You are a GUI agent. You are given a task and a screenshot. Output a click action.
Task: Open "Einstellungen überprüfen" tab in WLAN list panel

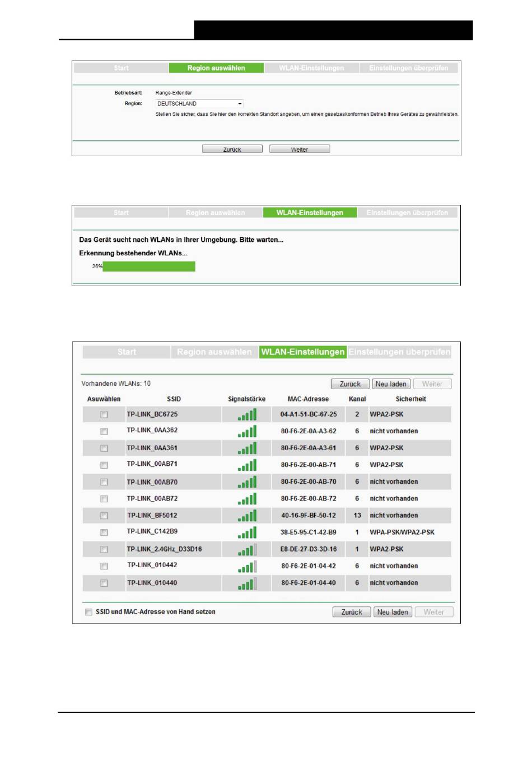click(399, 352)
